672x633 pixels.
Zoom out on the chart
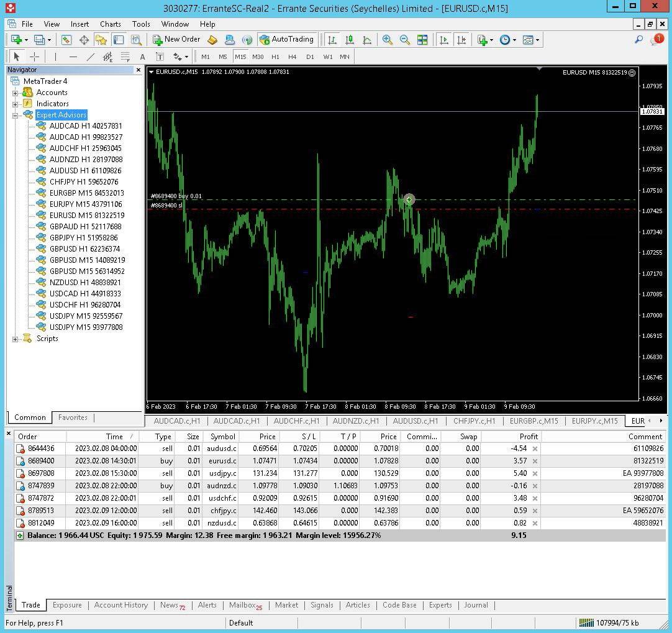[404, 40]
